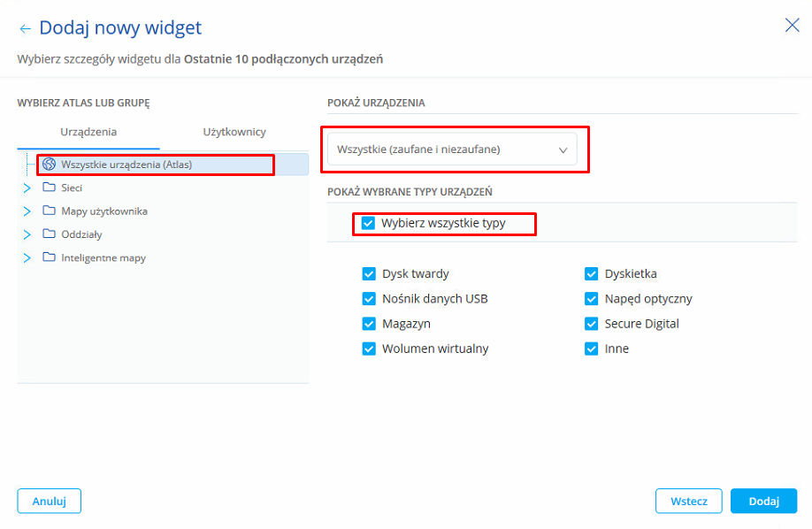Disable the Secure Digital checkbox
This screenshot has height=529, width=812.
point(592,324)
